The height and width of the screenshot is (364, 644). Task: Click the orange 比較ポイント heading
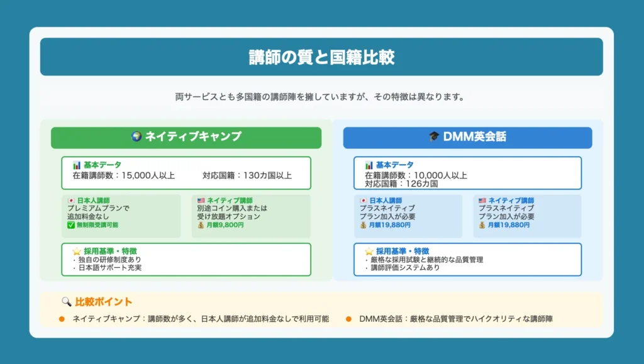(104, 302)
